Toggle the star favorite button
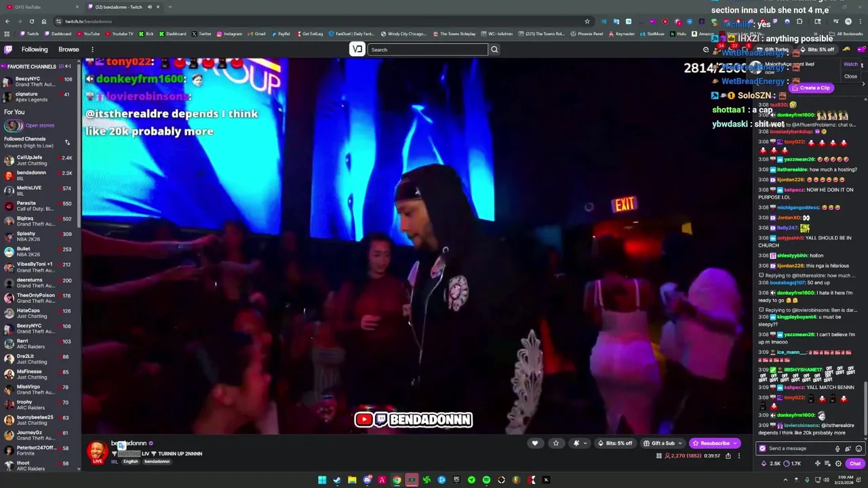868x488 pixels. pyautogui.click(x=556, y=443)
